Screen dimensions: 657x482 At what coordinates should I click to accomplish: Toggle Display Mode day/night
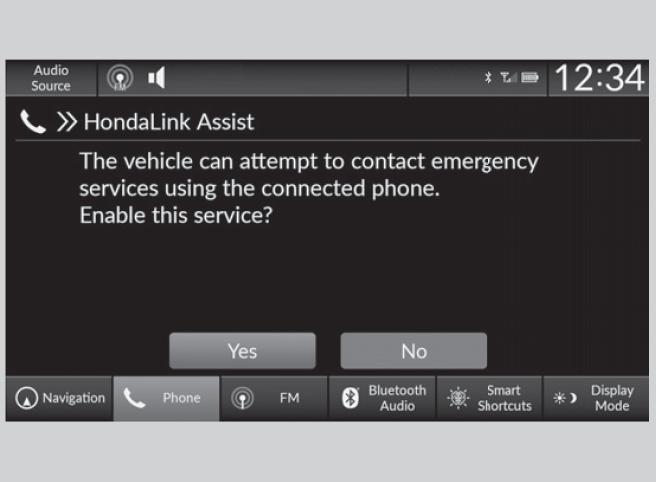pos(596,398)
